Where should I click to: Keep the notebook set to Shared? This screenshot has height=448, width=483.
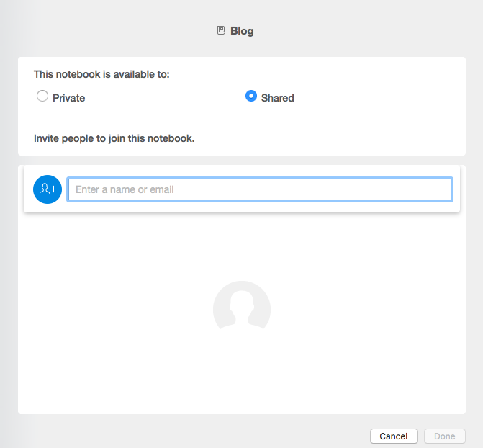[x=251, y=96]
